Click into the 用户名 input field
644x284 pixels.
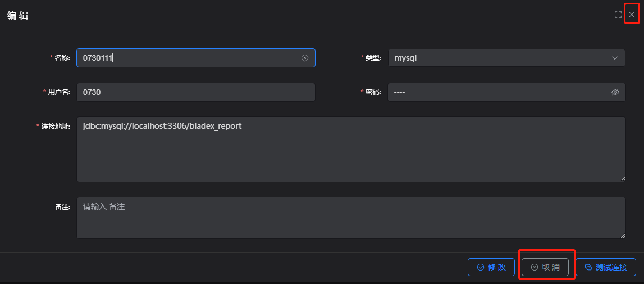(x=195, y=92)
